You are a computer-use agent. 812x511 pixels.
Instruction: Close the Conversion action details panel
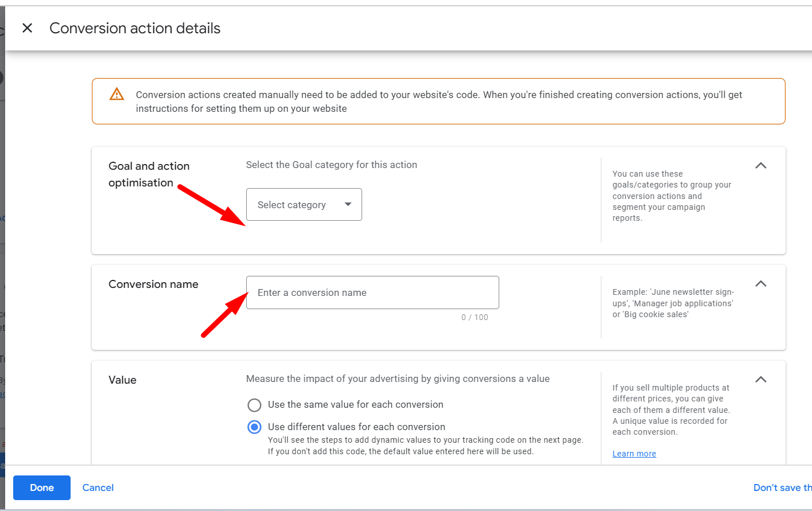coord(27,28)
